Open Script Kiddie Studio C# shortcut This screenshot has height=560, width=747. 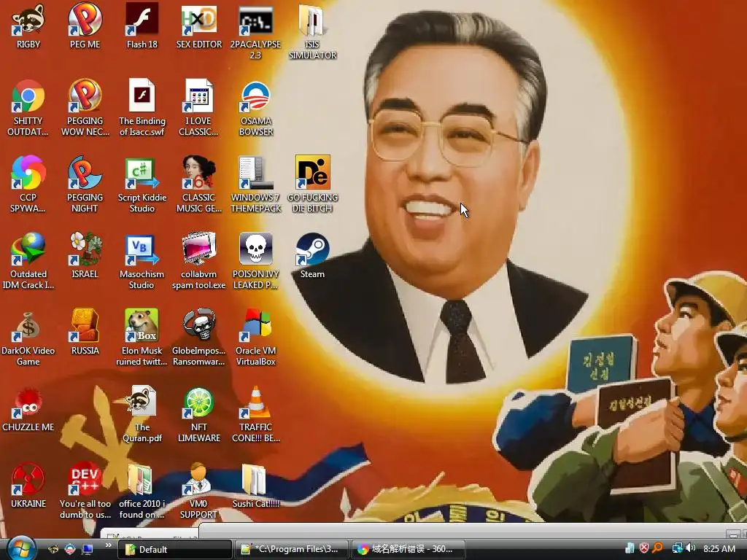point(142,184)
